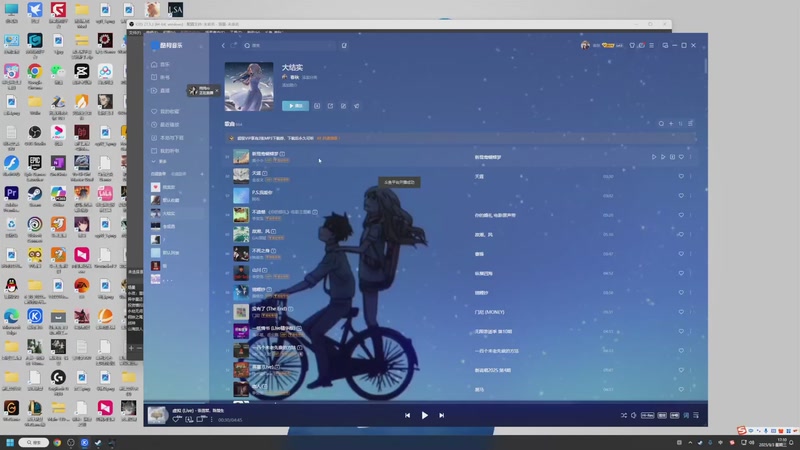Click the plus icon above song list
The image size is (800, 450).
(x=671, y=123)
